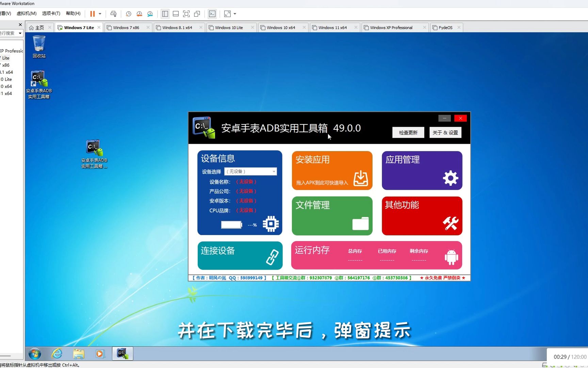Click the battery level indicator bar
588x368 pixels.
tap(231, 225)
